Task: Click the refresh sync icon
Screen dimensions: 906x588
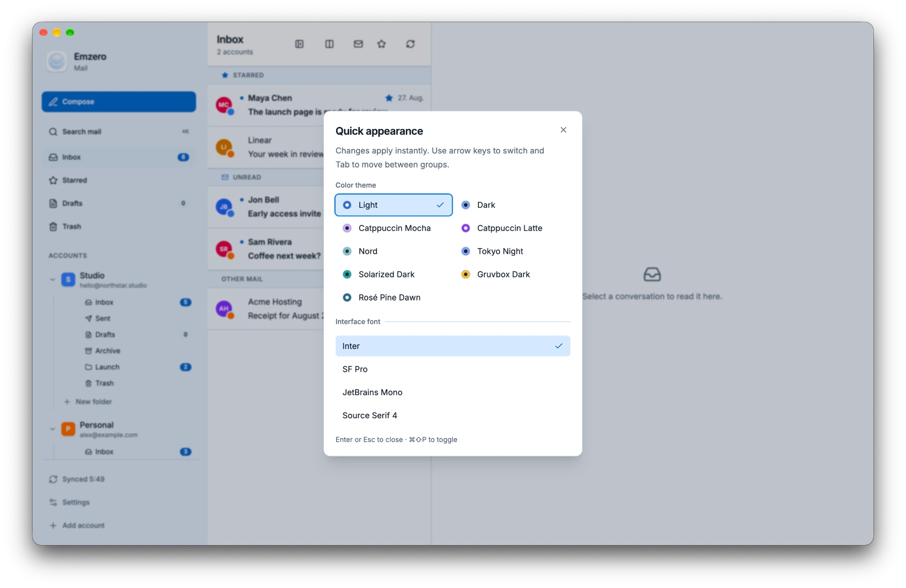Action: click(x=410, y=44)
